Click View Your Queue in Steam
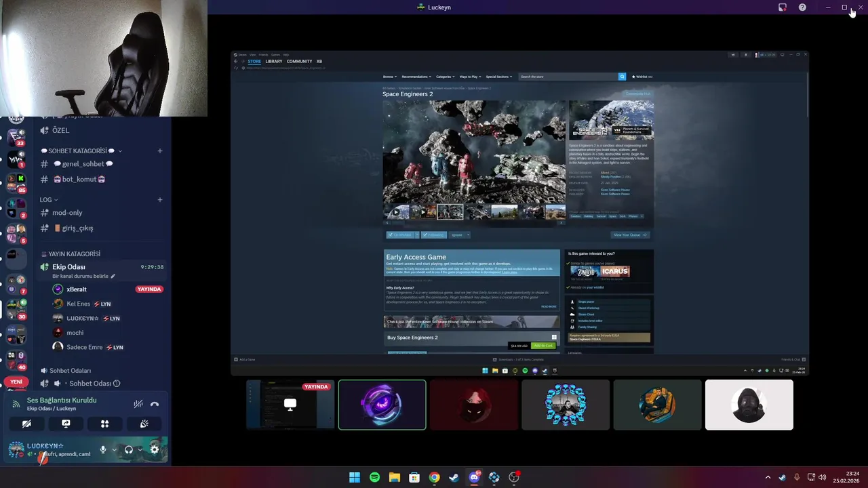The height and width of the screenshot is (488, 868). tap(631, 235)
